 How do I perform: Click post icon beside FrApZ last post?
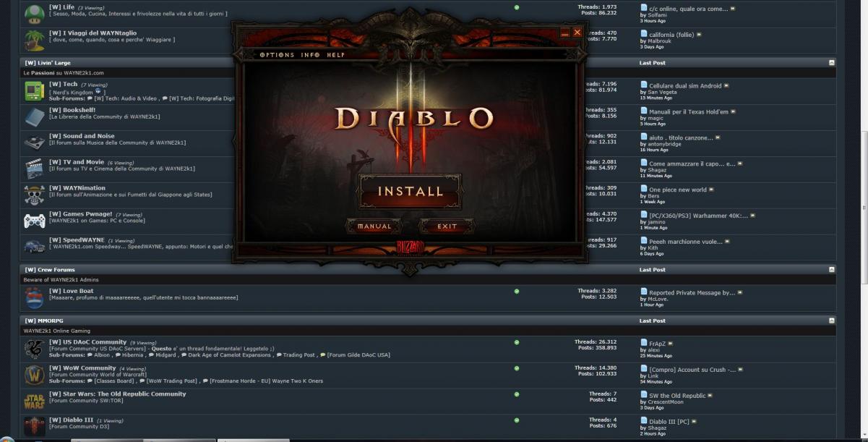tap(644, 343)
